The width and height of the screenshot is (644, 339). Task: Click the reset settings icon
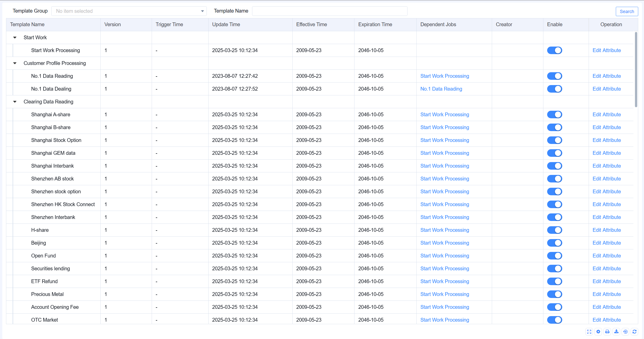tap(625, 332)
